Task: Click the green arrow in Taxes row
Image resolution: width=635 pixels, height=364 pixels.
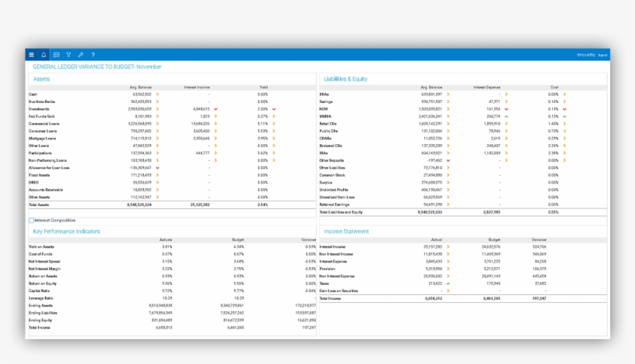Action: pos(448,283)
